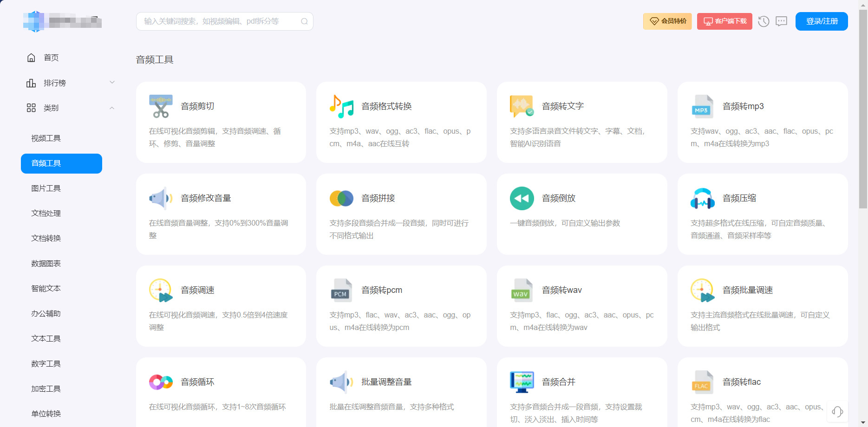
Task: Click the search magnifier icon
Action: click(304, 21)
